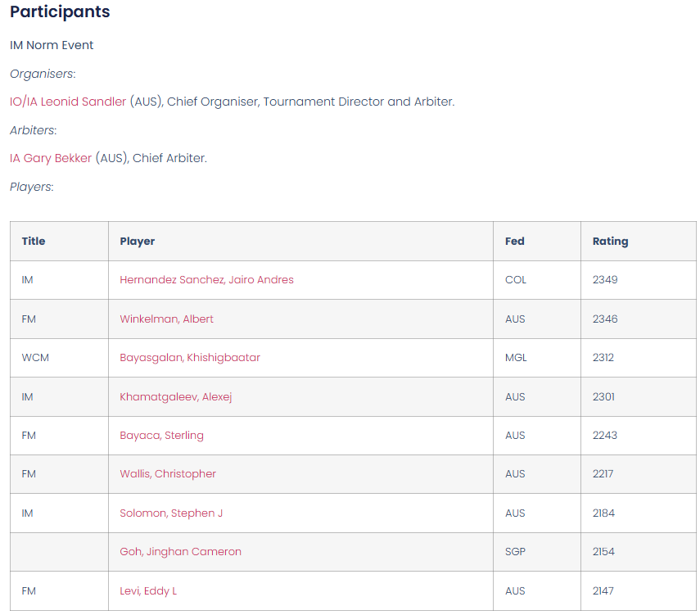Screen dimensions: 700x615
Task: Click rating value 2184
Action: [x=603, y=513]
